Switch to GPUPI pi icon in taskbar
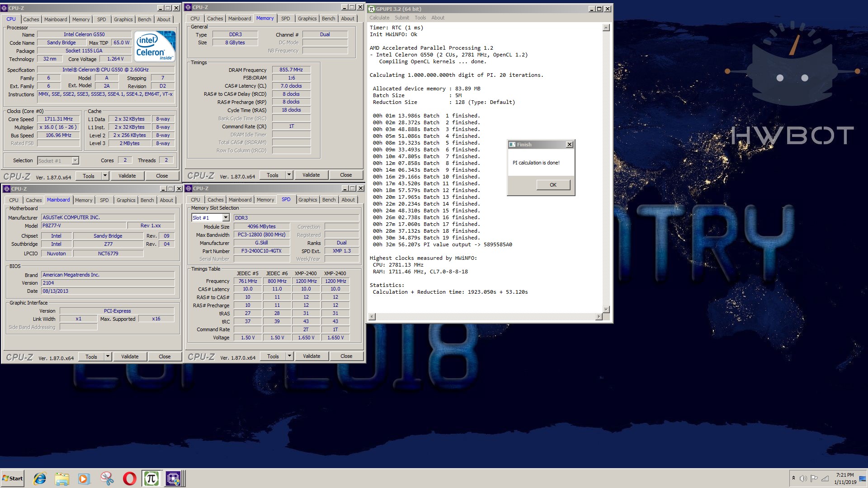The width and height of the screenshot is (868, 488). click(151, 479)
